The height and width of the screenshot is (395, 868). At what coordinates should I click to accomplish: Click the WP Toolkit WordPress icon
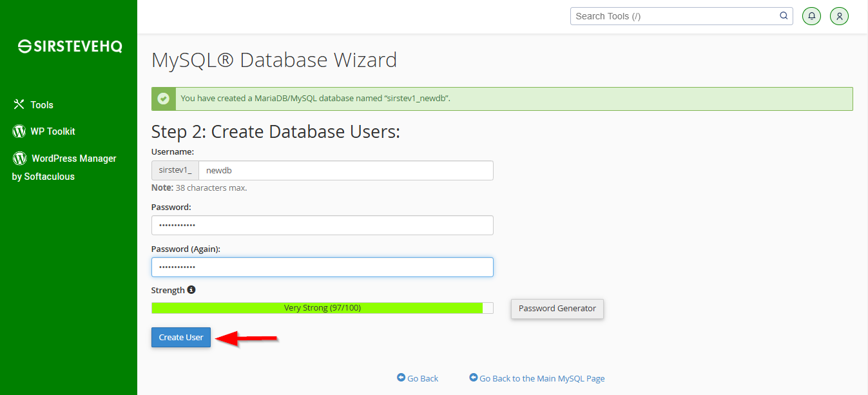click(x=19, y=131)
